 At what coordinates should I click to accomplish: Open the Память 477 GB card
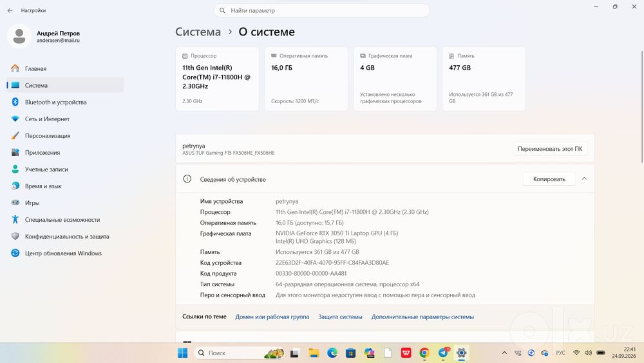(484, 79)
